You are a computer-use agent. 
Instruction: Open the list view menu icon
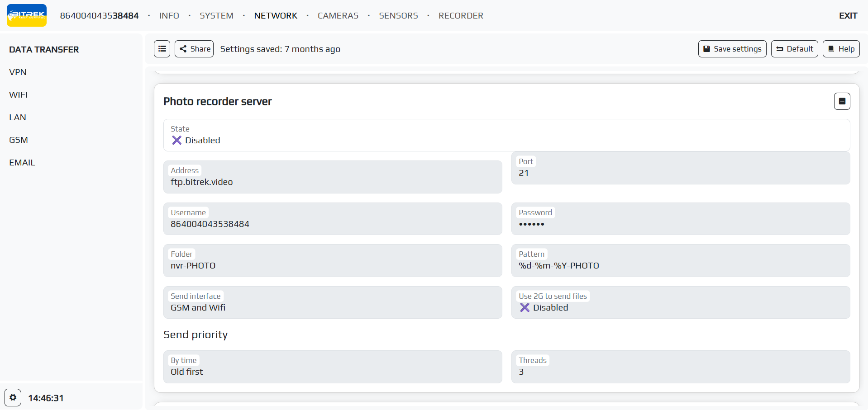point(162,49)
